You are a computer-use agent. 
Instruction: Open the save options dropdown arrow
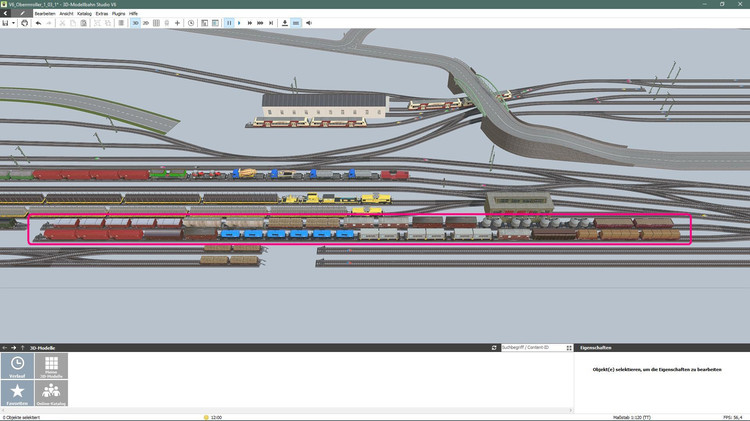[x=13, y=22]
